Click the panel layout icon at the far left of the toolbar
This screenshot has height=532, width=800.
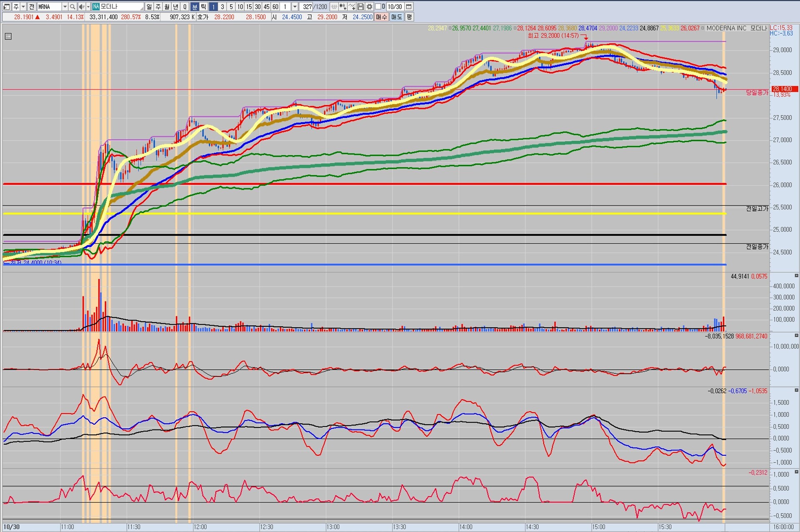[7, 7]
